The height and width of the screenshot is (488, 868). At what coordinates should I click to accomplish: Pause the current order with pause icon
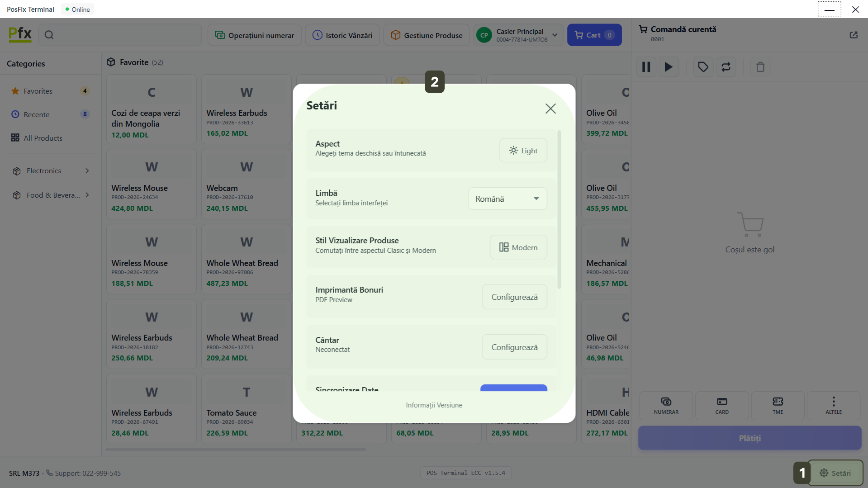tap(646, 67)
